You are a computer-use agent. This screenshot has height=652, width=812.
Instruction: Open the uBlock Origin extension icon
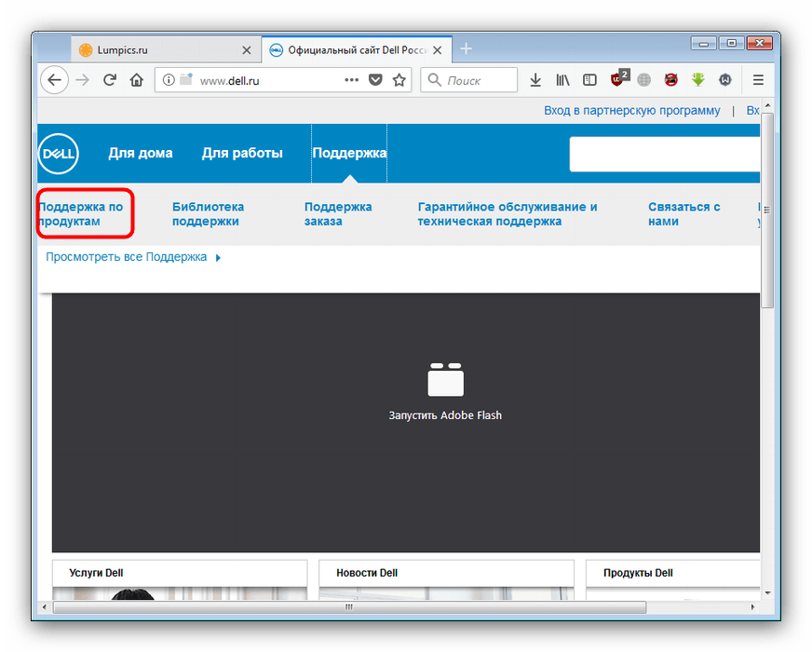619,80
